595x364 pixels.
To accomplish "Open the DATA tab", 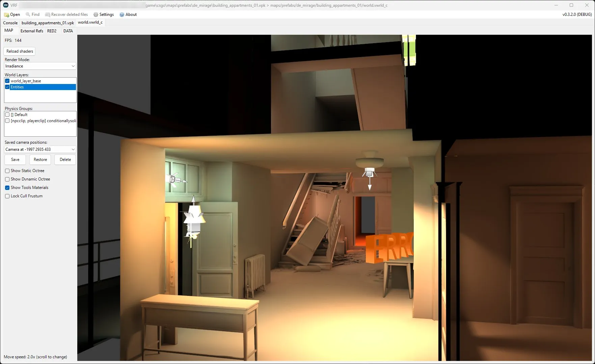I will click(68, 31).
